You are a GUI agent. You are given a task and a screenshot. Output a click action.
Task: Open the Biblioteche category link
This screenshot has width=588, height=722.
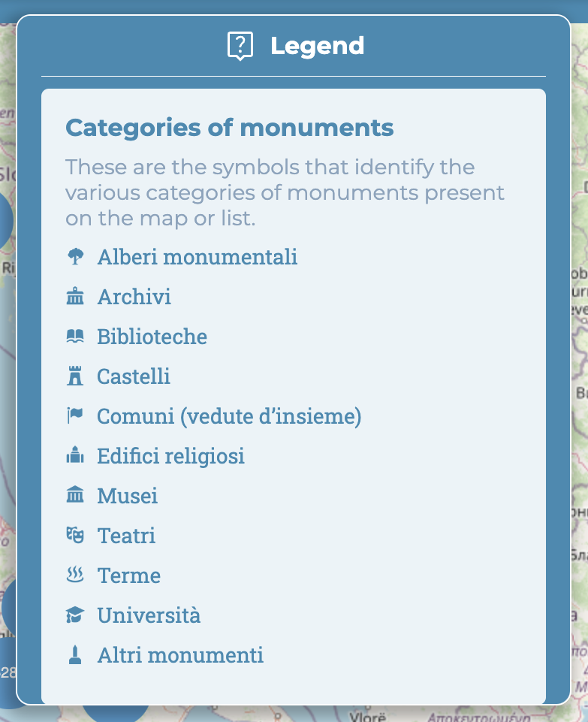[x=152, y=337]
